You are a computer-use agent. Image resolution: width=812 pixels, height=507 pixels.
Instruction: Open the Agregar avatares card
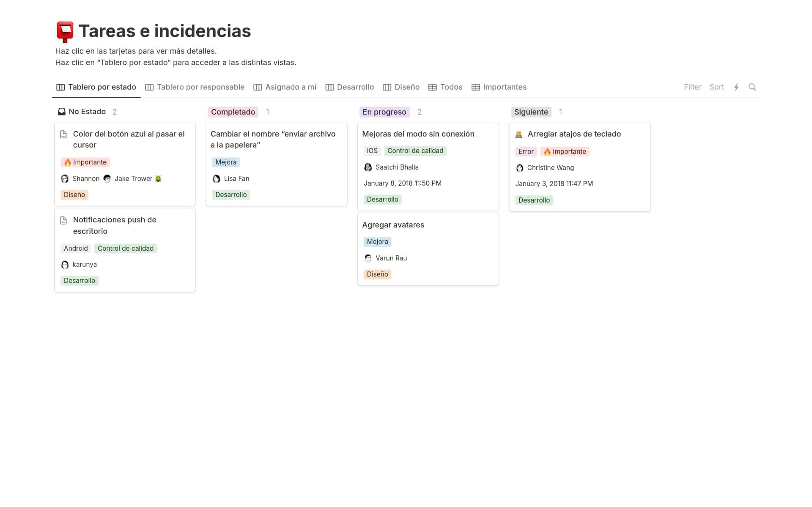click(393, 225)
